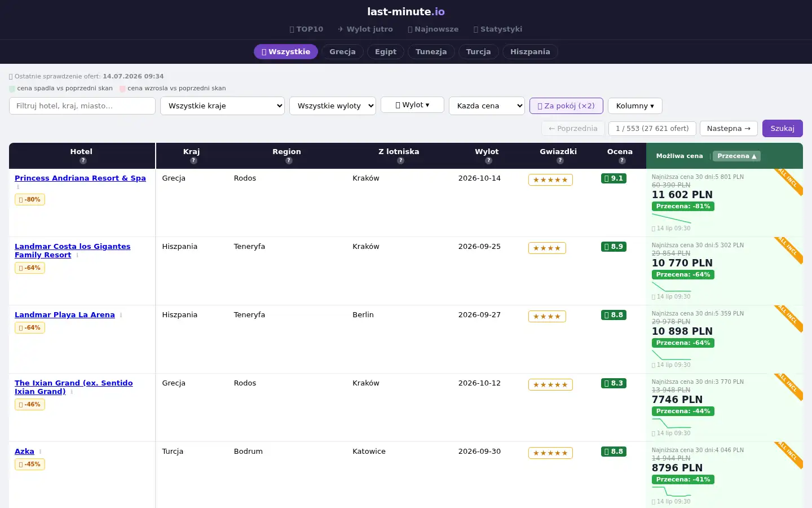The width and height of the screenshot is (812, 508).
Task: Click green 'cena spadla' legend swatch
Action: click(x=12, y=89)
